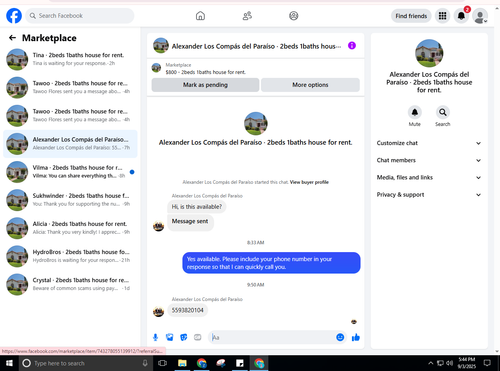Open Tina's rental conversation
The image size is (500, 371).
[x=70, y=59]
